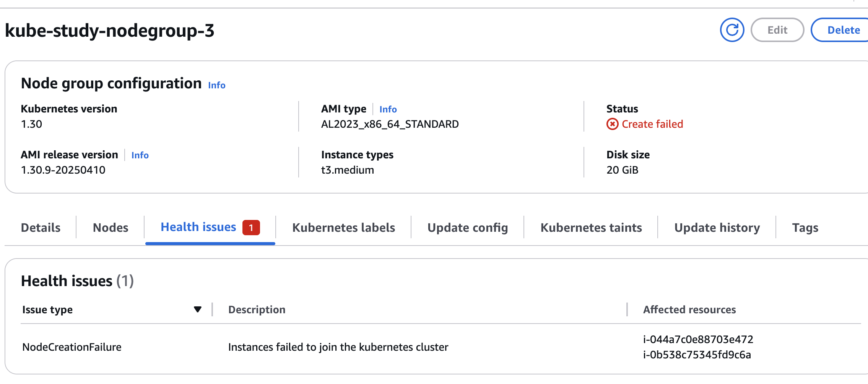The width and height of the screenshot is (868, 384).
Task: Open Info link next to AMI type
Action: (x=388, y=109)
